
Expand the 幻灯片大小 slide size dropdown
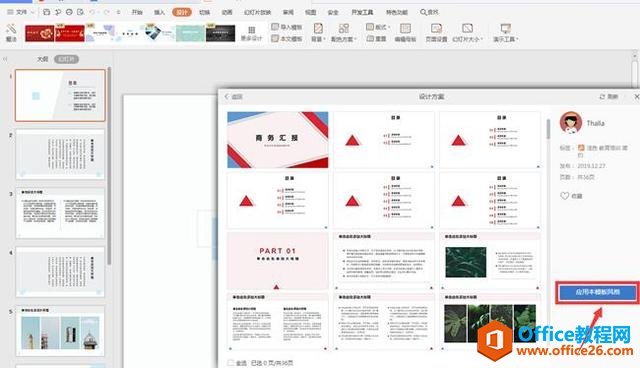pyautogui.click(x=467, y=33)
